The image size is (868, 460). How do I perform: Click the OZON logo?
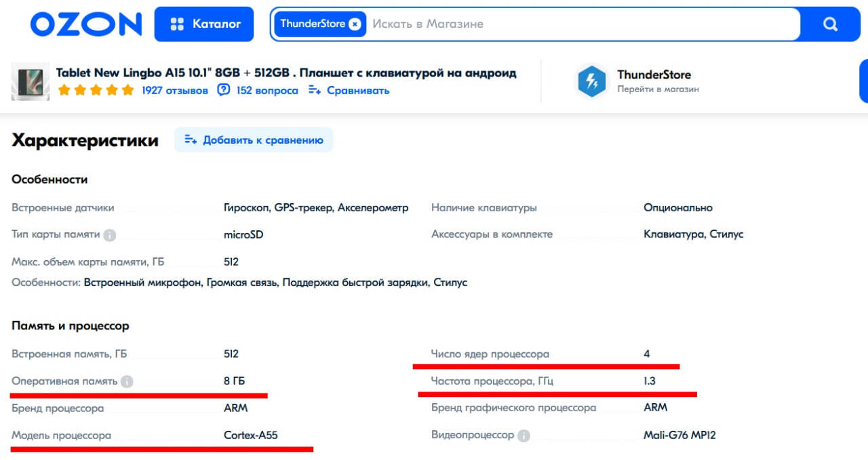(86, 24)
